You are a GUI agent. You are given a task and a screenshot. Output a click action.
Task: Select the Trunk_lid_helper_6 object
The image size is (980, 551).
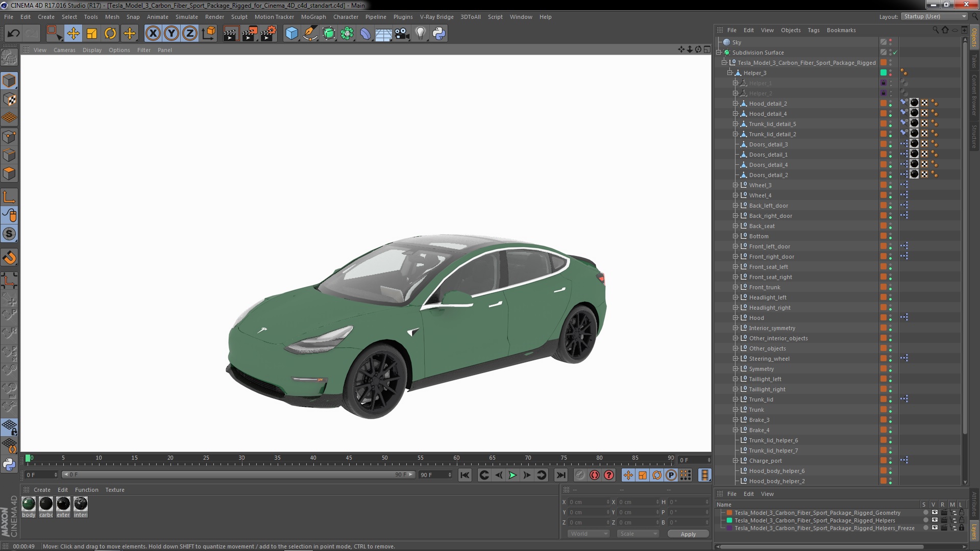(x=773, y=440)
